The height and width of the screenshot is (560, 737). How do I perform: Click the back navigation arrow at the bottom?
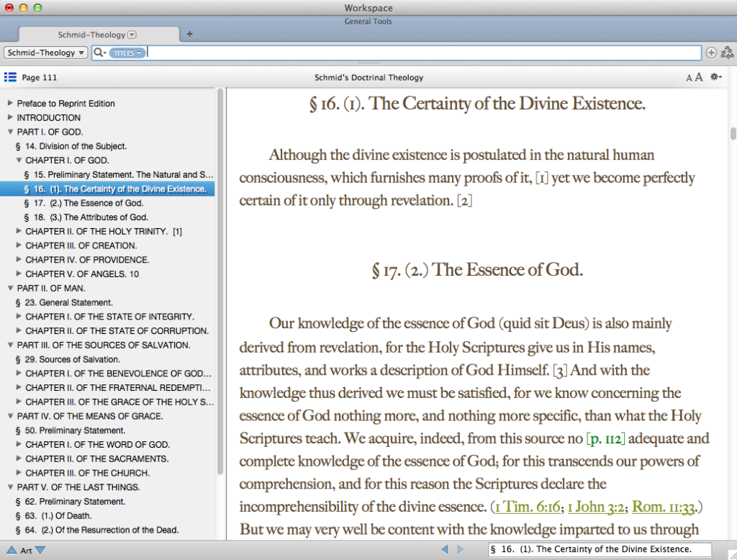pos(444,548)
